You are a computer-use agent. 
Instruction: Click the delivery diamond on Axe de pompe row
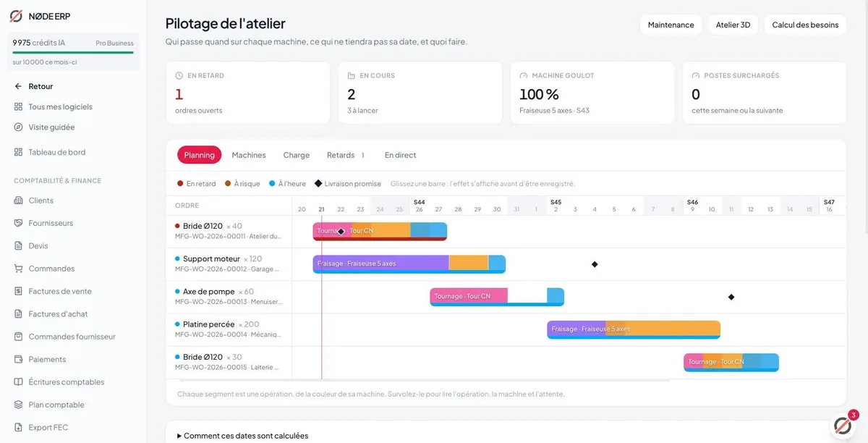731,297
